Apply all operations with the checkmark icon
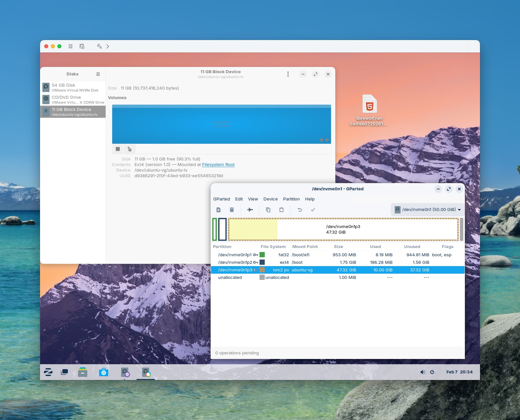The height and width of the screenshot is (420, 520). click(313, 210)
